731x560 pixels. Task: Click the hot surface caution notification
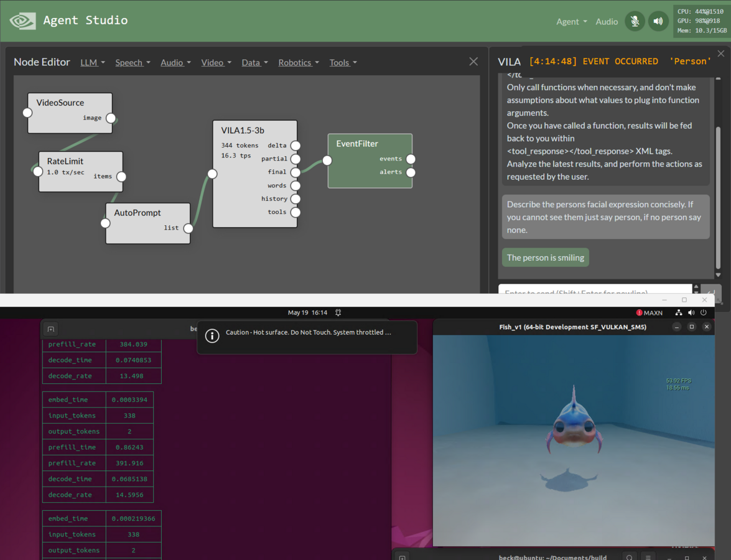click(x=307, y=337)
